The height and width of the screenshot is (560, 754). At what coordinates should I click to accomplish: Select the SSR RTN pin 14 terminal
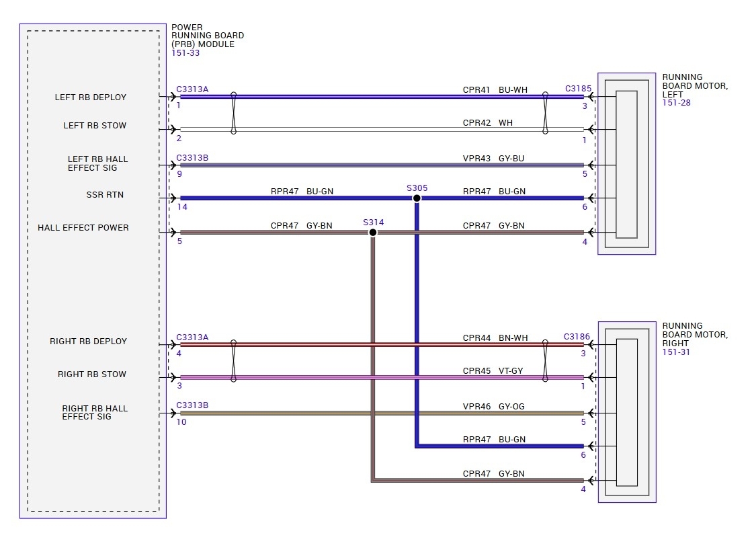[x=173, y=198]
